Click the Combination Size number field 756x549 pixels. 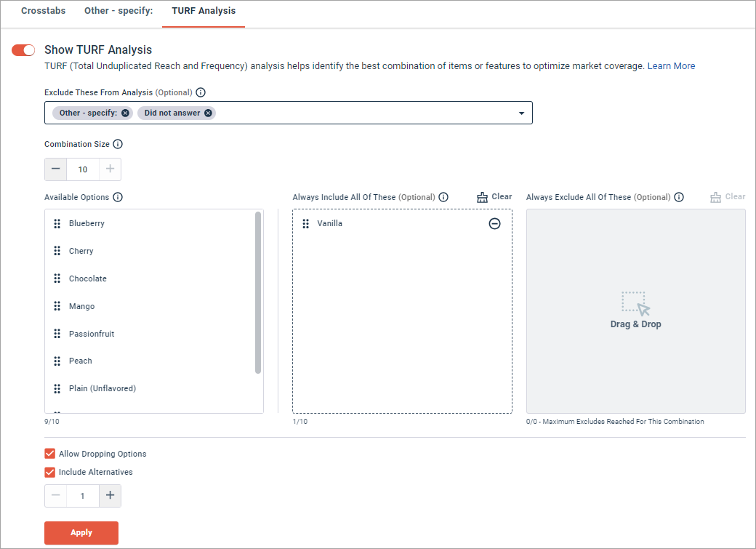83,169
